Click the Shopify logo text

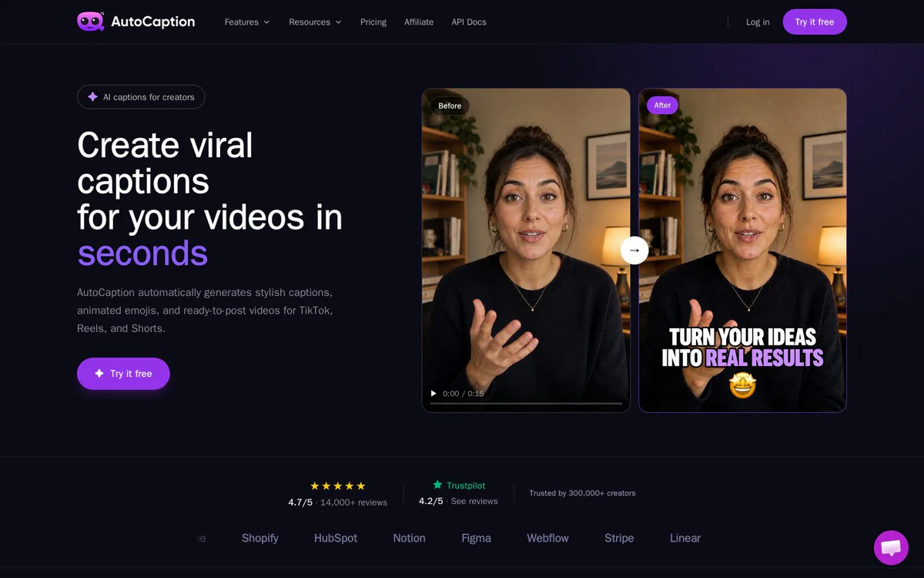(260, 538)
